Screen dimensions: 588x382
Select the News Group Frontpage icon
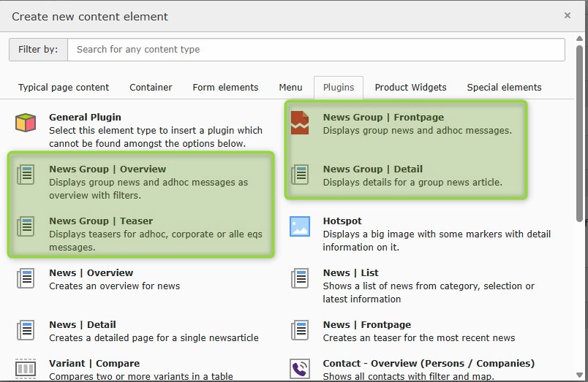[x=300, y=123]
